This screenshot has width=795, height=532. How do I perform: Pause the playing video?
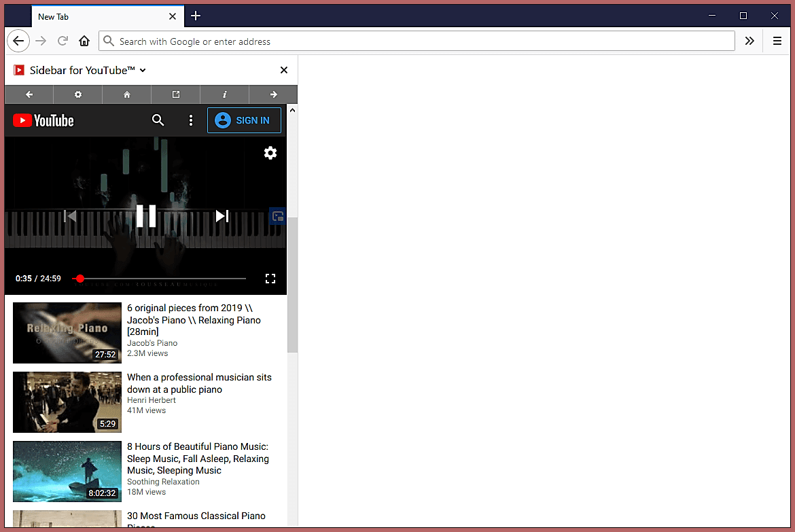[146, 216]
